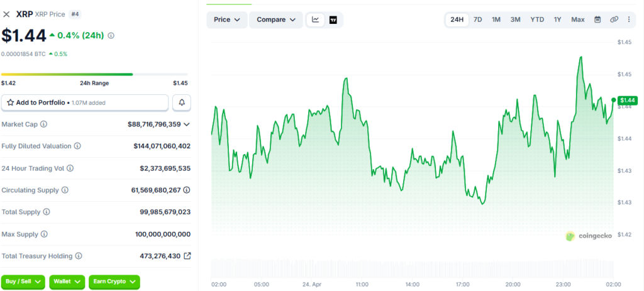
Task: Copy the chart link icon
Action: (614, 19)
